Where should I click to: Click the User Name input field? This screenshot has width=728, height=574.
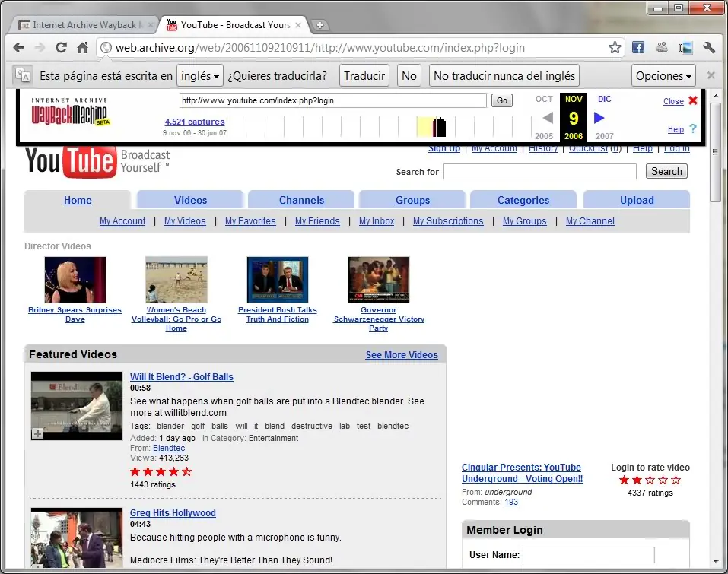coord(588,554)
